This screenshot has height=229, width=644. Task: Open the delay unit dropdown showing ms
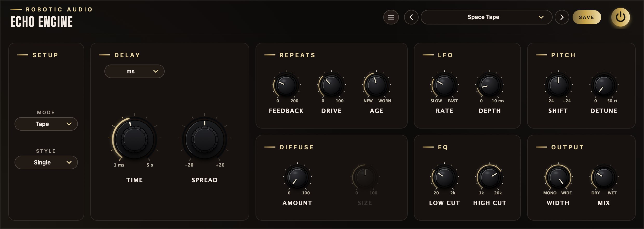coord(134,71)
